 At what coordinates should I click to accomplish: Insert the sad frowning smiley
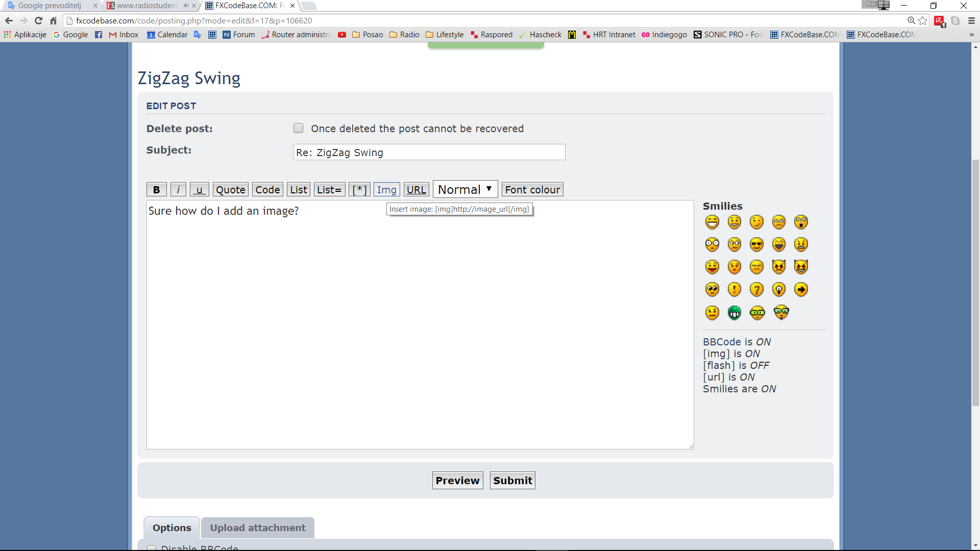pos(779,222)
